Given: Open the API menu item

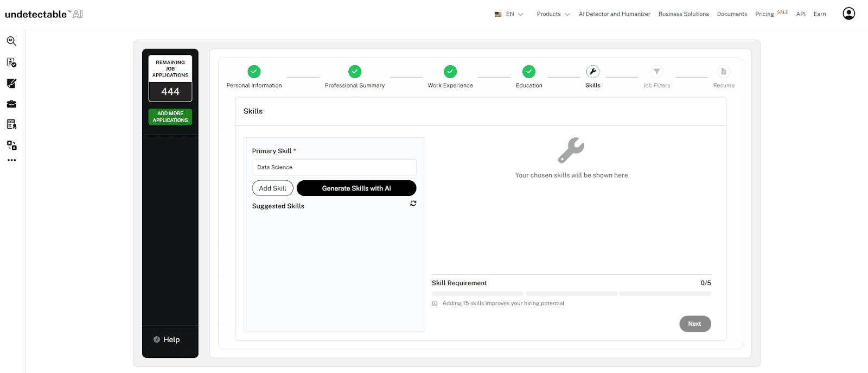Looking at the screenshot, I should [801, 14].
